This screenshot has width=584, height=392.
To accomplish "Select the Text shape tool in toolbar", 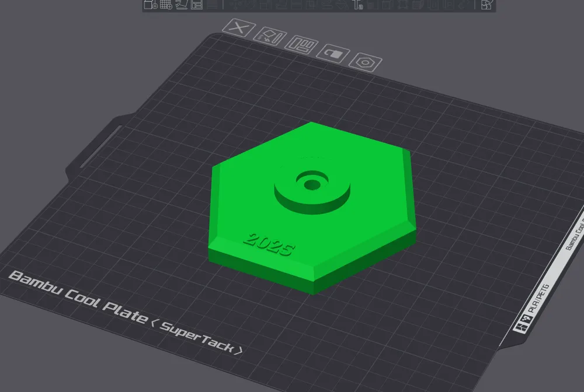I will click(358, 5).
